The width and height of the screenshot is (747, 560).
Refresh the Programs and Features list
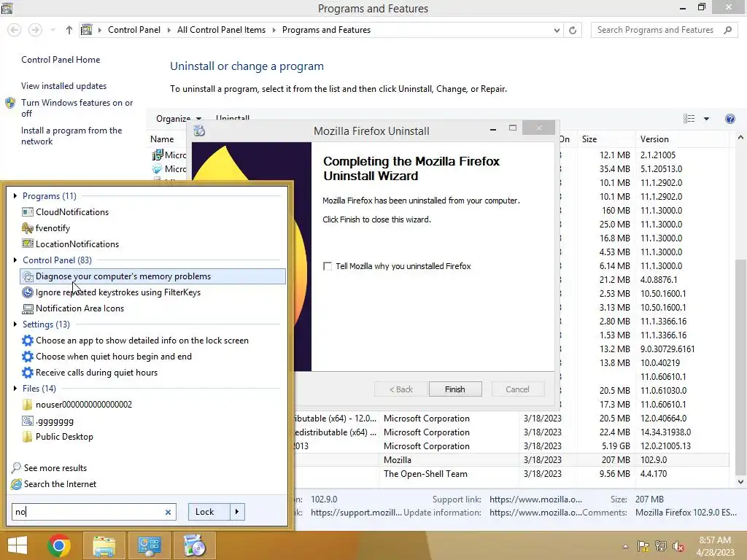coord(573,30)
